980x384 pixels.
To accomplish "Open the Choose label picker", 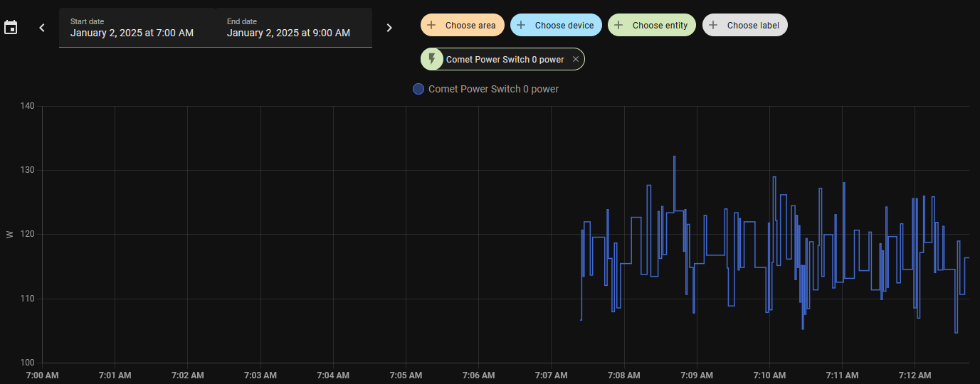I will [x=752, y=26].
